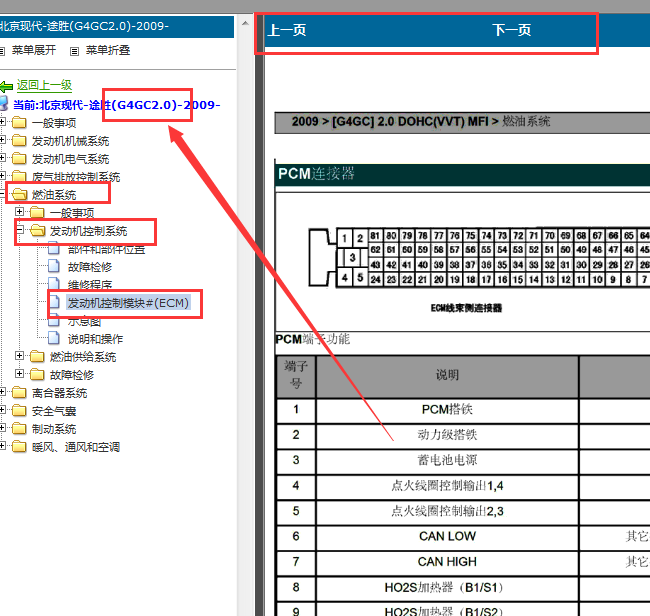
Task: Click the 故障检修 document page icon
Action: 54,267
